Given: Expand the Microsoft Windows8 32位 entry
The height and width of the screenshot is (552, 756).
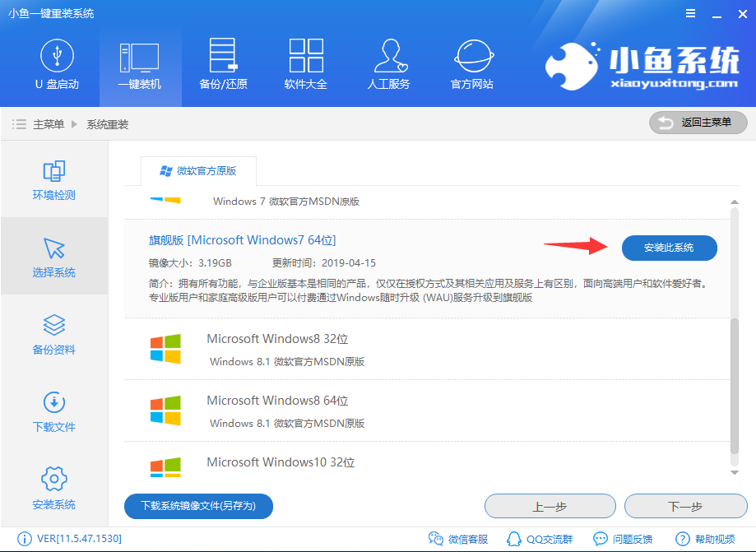Looking at the screenshot, I should [427, 349].
